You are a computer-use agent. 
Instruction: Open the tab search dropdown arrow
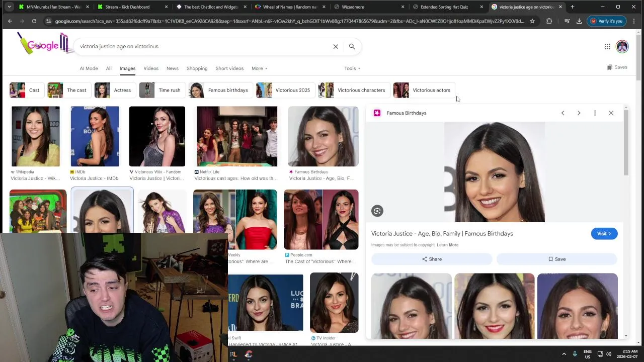coord(9,7)
